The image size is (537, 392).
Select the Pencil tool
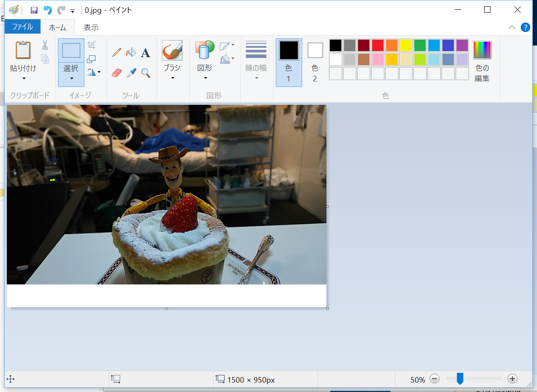pos(117,52)
